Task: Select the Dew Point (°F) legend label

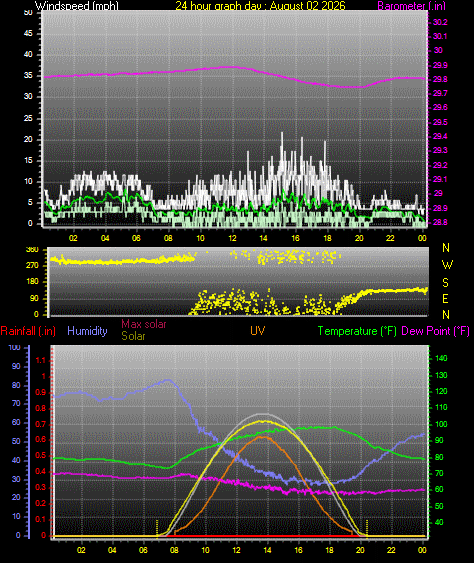Action: 435,331
